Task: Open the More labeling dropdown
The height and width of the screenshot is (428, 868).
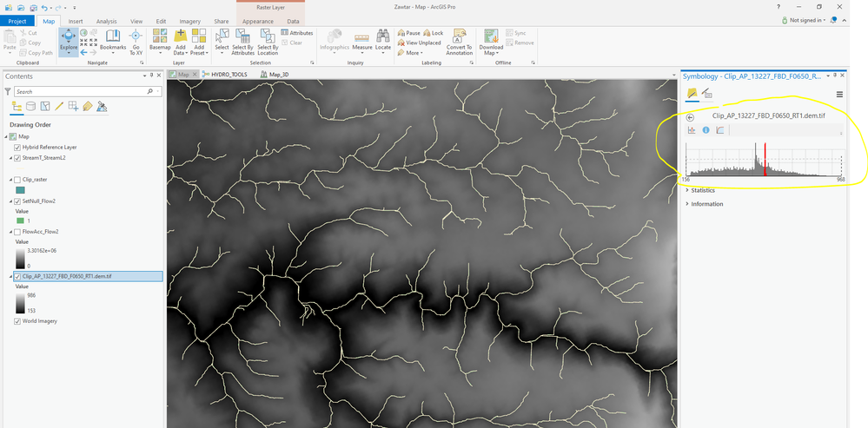Action: [410, 53]
